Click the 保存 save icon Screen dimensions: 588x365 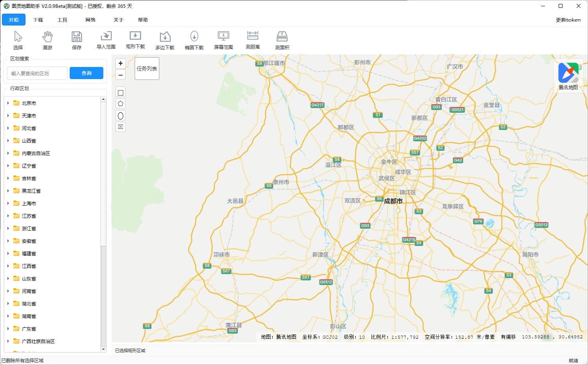point(77,40)
